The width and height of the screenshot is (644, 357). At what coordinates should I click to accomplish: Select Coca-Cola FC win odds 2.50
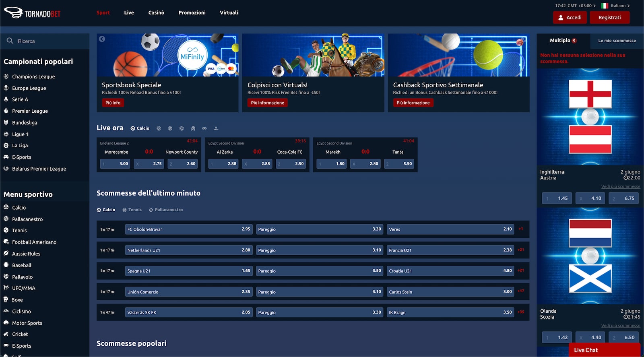point(291,164)
